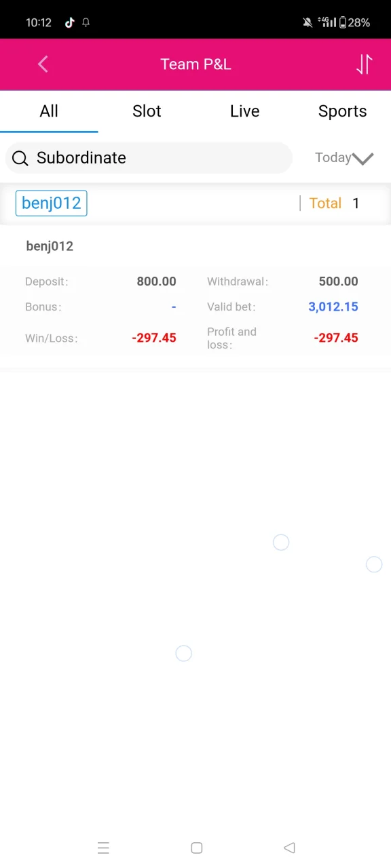Open the TikTok notification in the status bar
Screen dimensions: 391x868
(69, 22)
